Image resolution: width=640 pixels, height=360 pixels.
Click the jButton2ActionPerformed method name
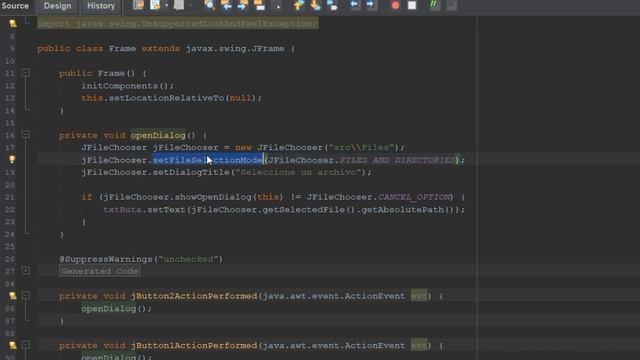pos(194,296)
